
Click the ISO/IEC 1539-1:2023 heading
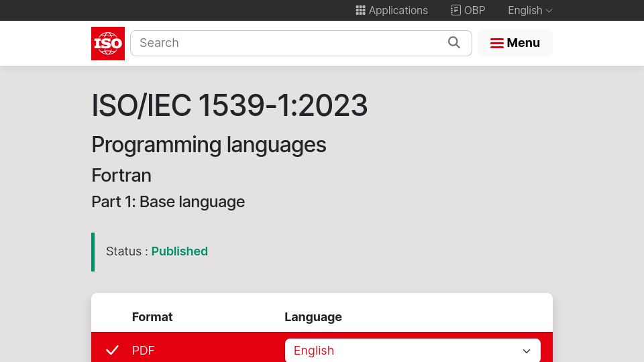[x=229, y=105]
